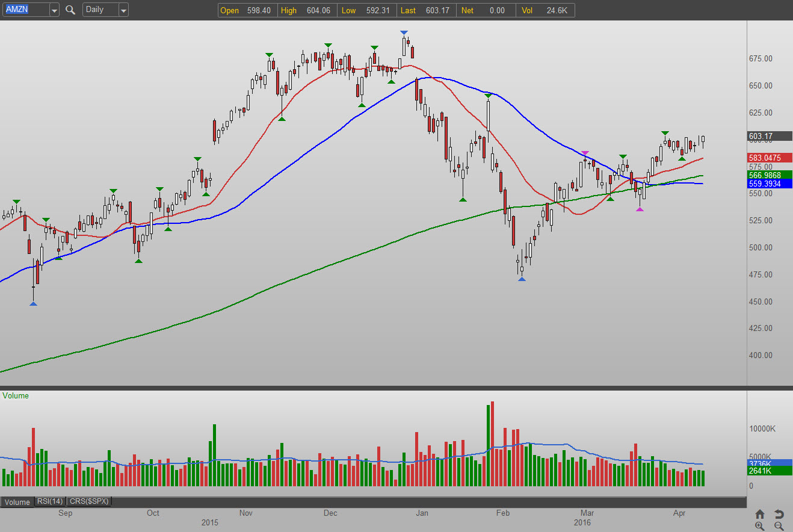Click the Home icon to reset chart

pyautogui.click(x=760, y=514)
